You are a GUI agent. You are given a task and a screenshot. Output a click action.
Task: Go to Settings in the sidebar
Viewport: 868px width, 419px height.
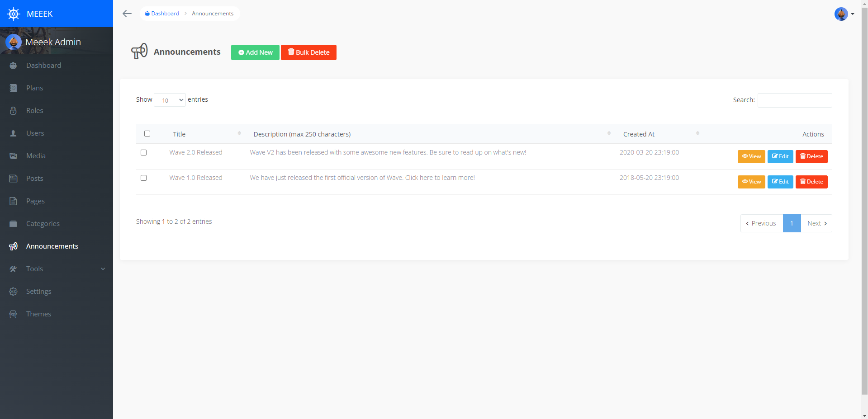pyautogui.click(x=38, y=291)
